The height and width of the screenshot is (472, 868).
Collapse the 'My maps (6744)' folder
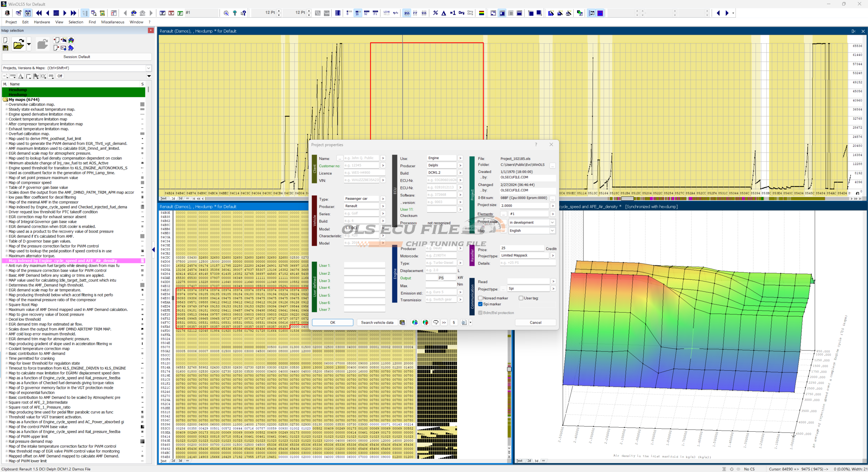click(5, 100)
